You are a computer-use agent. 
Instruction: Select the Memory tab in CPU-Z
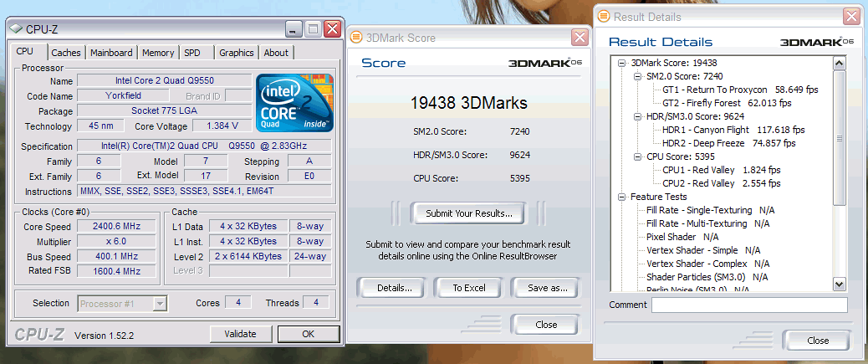[x=158, y=53]
